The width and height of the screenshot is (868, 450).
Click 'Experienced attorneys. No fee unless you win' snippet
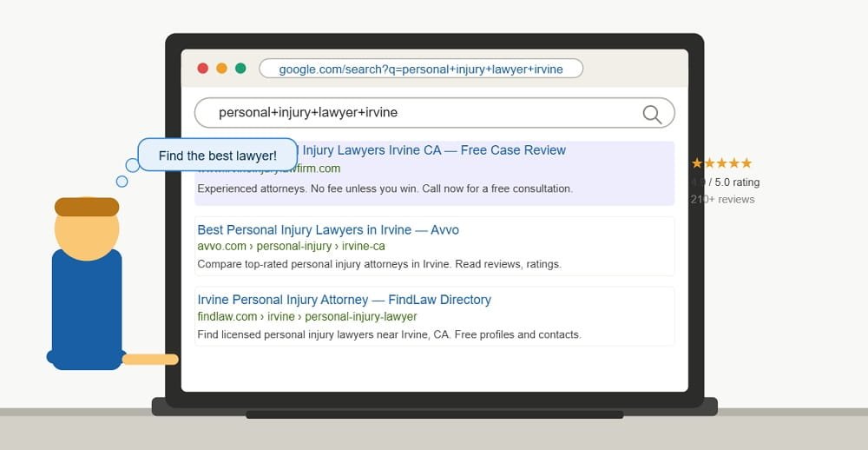[385, 189]
